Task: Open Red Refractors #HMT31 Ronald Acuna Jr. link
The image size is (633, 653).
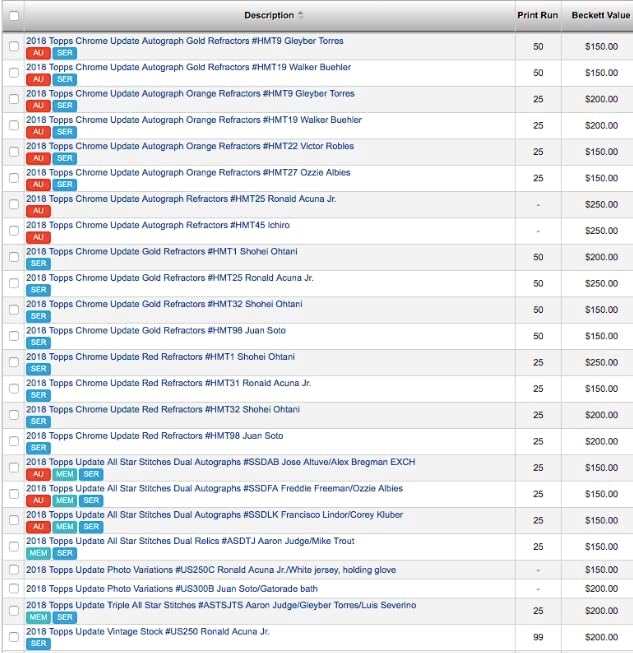Action: point(169,383)
